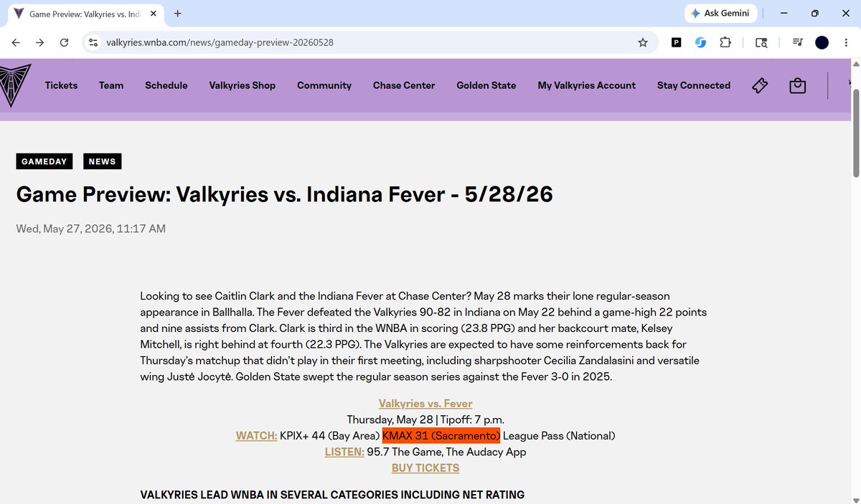Click the article date Wed, May 27, 2026

(x=91, y=229)
